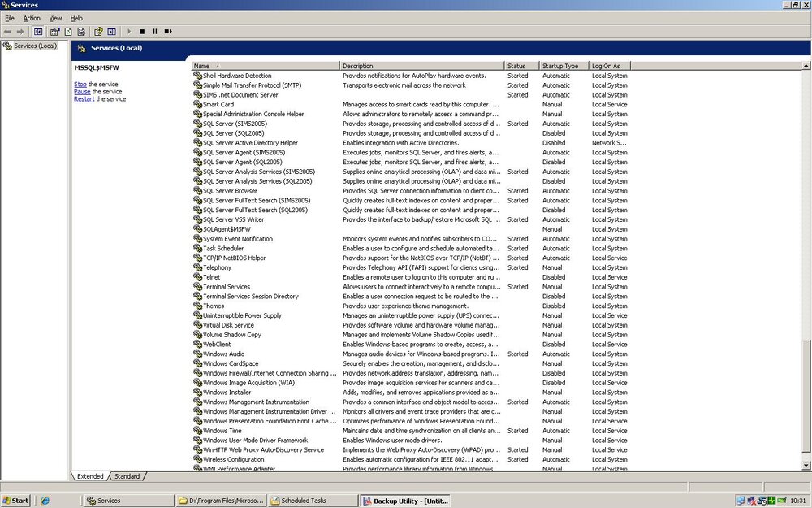Click the gear icon beside Windows Time
Image resolution: width=812 pixels, height=508 pixels.
click(197, 430)
